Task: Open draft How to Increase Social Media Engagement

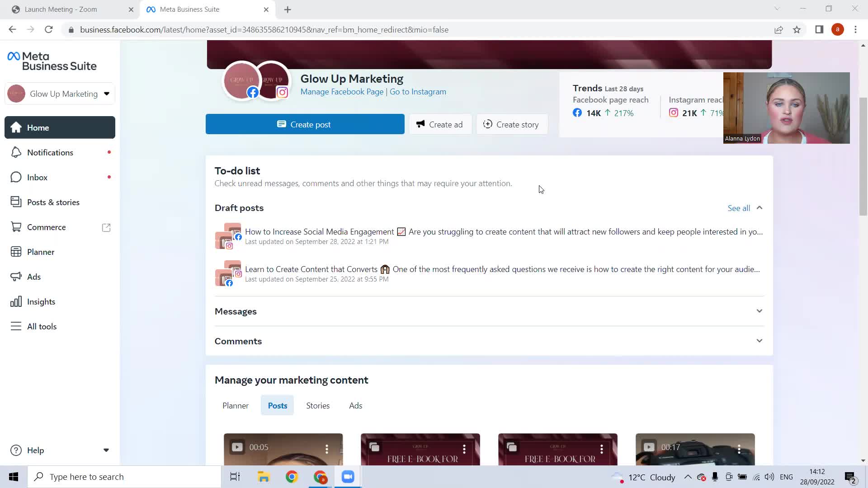Action: coord(489,236)
